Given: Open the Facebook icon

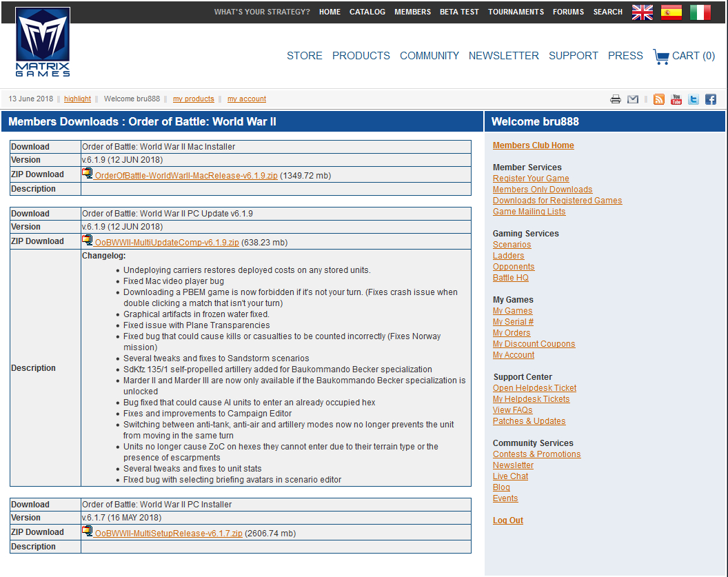Looking at the screenshot, I should pyautogui.click(x=711, y=99).
